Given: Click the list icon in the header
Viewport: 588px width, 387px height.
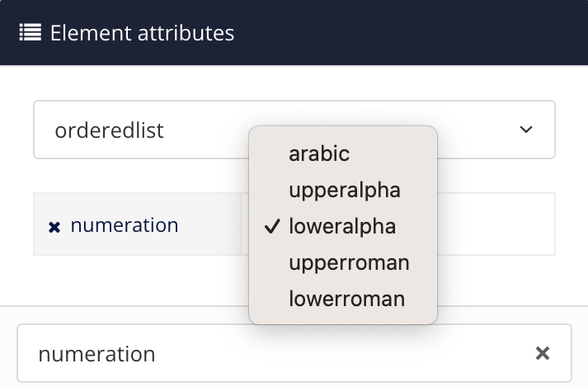Looking at the screenshot, I should coord(31,33).
